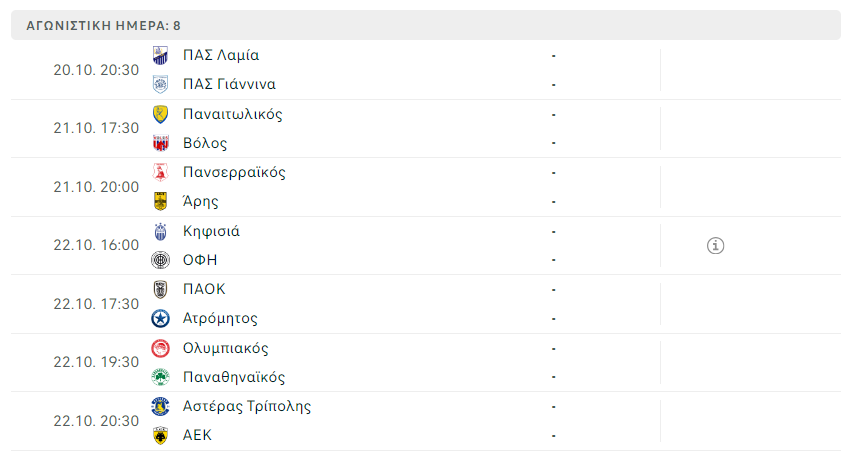
Task: Click the Βόλος team logo
Action: point(160,143)
